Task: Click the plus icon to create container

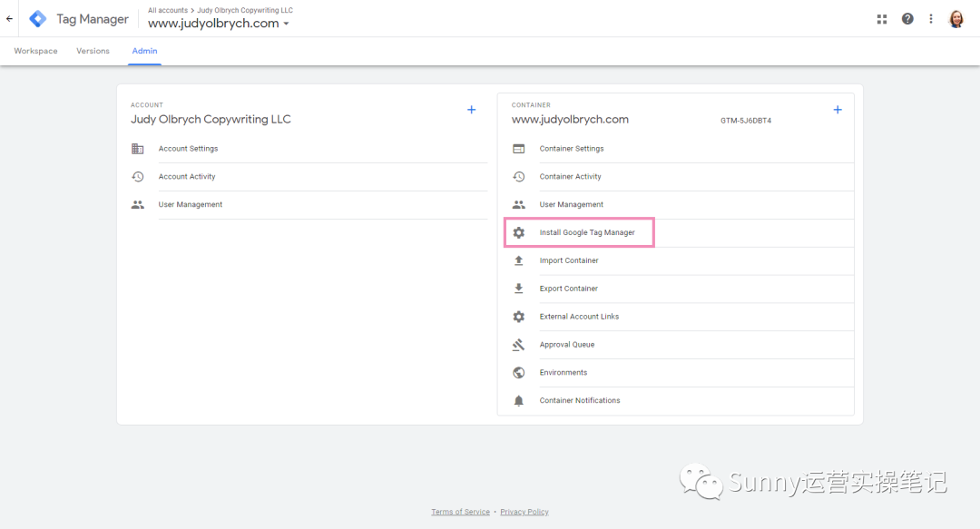Action: click(x=838, y=110)
